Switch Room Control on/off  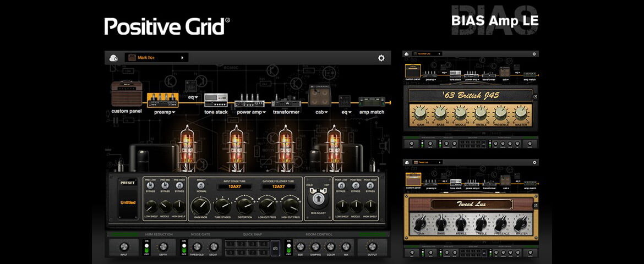[288, 247]
